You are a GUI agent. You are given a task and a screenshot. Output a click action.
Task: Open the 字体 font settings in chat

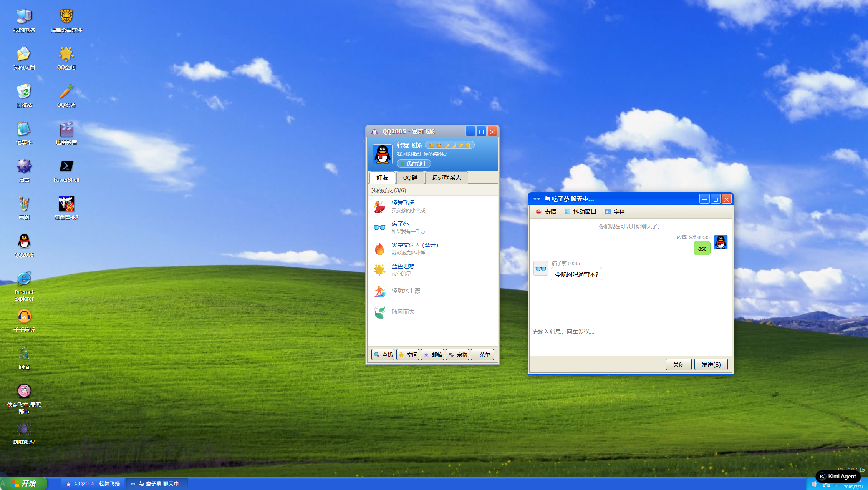click(x=615, y=212)
